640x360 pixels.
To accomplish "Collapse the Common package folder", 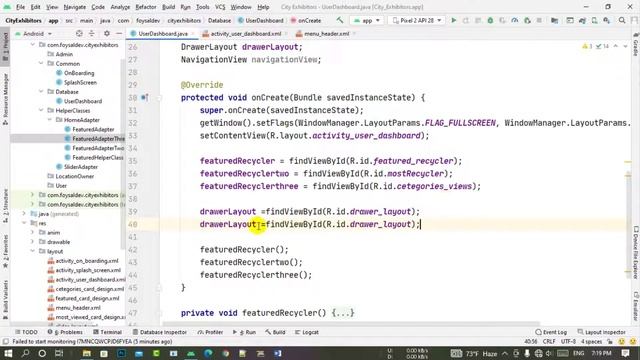I will (41, 63).
